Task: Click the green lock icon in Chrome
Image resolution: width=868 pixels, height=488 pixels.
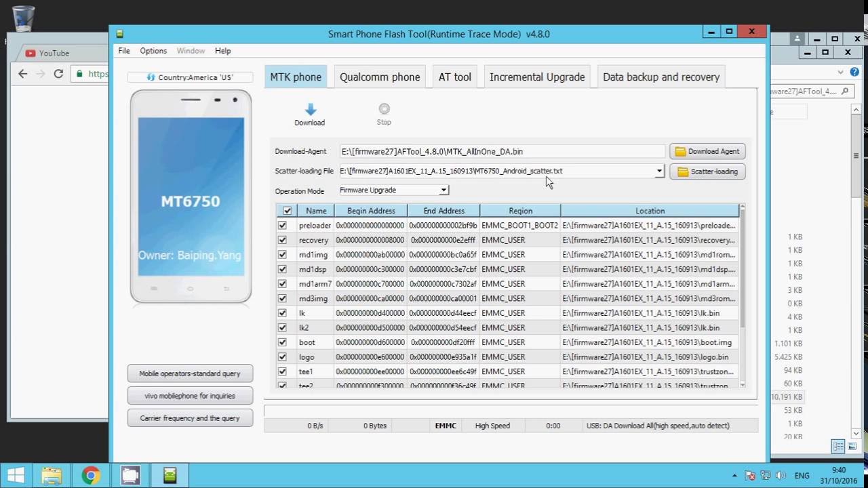Action: coord(80,74)
